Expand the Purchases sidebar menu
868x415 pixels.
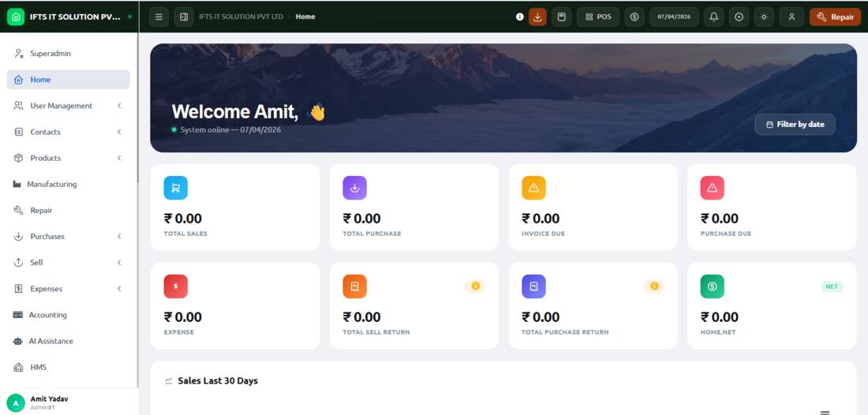pyautogui.click(x=68, y=236)
